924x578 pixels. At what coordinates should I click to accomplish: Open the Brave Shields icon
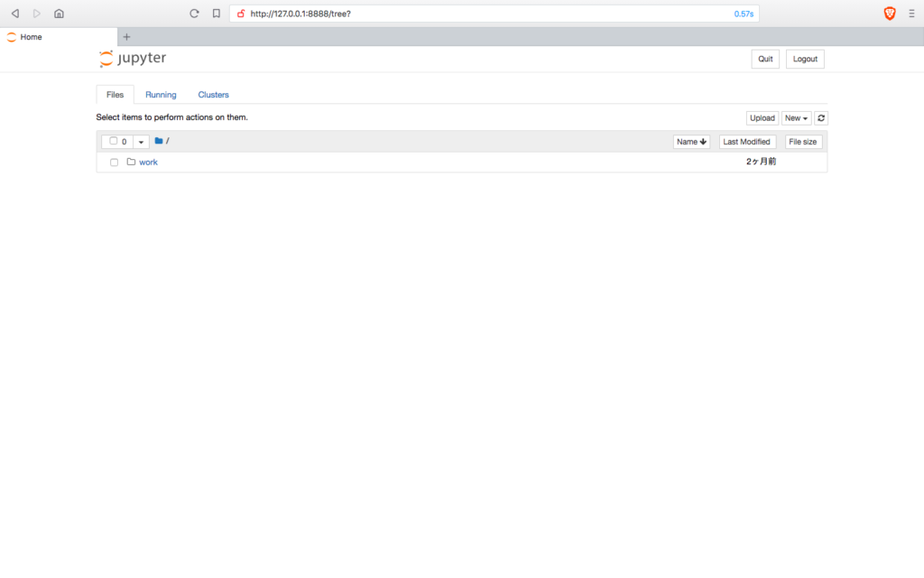click(889, 13)
